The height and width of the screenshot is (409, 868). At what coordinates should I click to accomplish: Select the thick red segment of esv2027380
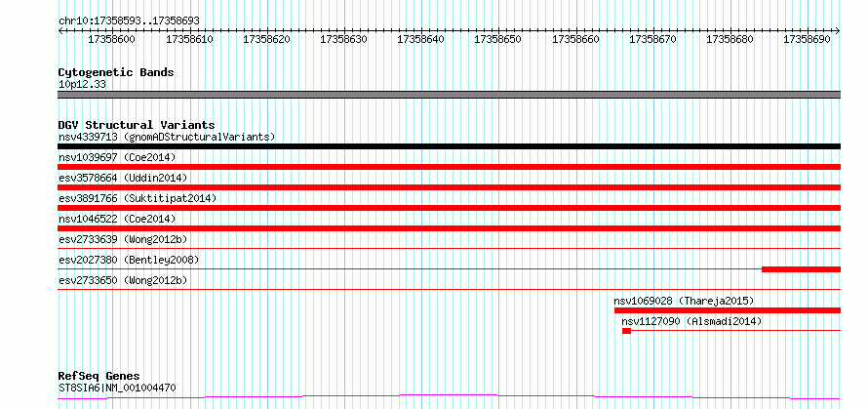801,269
